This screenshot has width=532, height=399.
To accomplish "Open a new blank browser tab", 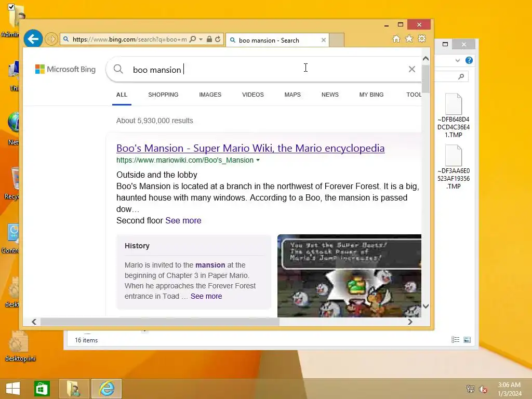I will 337,39.
